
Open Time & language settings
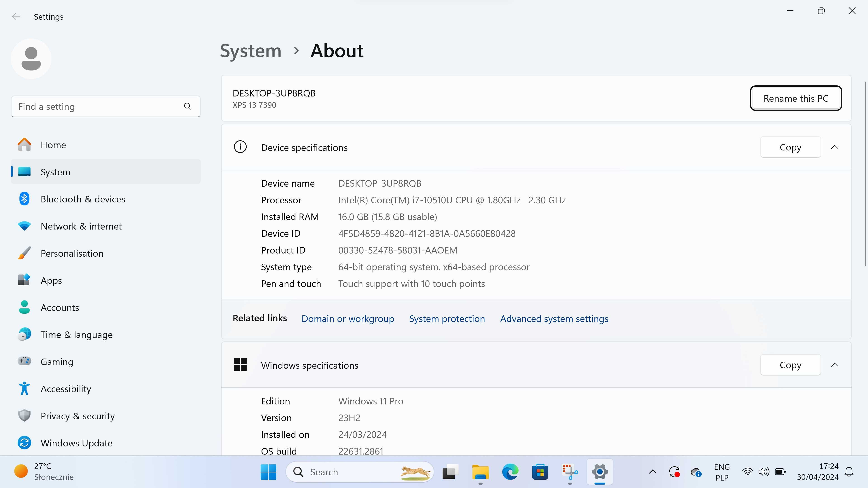pos(106,334)
